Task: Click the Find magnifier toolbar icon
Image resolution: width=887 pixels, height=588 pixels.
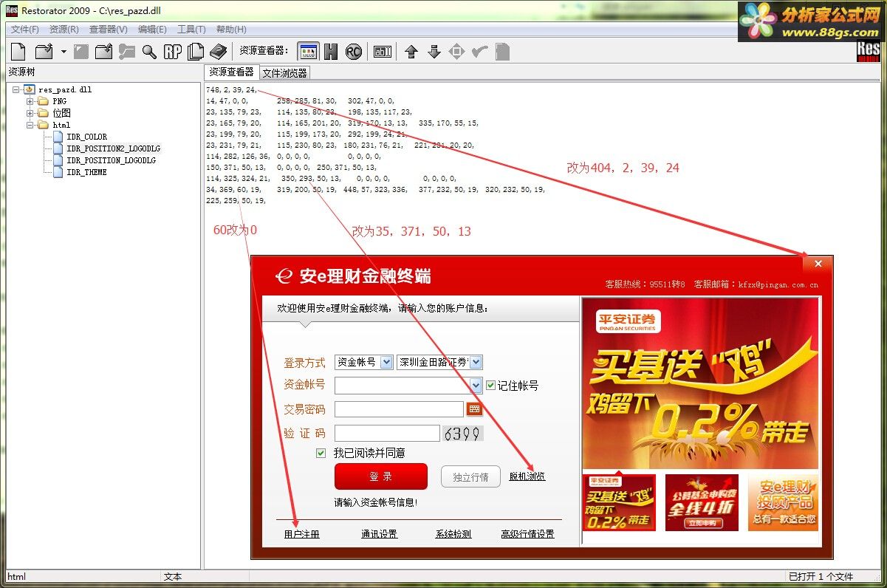Action: (x=149, y=52)
